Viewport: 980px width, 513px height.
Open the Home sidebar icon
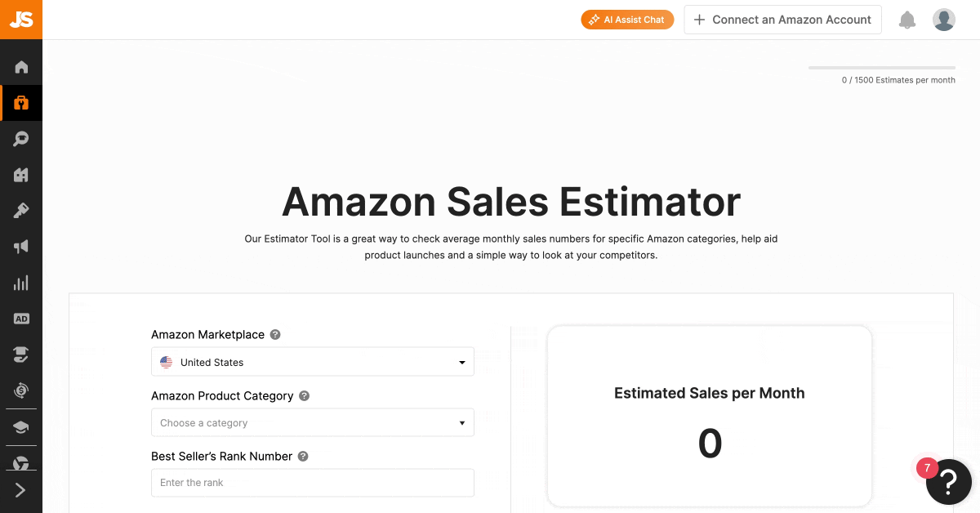click(21, 67)
